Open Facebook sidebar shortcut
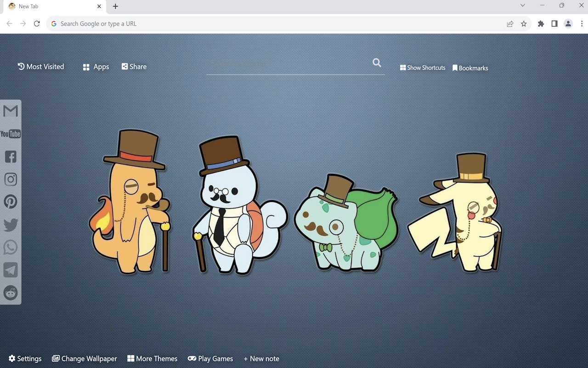588x368 pixels. pyautogui.click(x=11, y=156)
